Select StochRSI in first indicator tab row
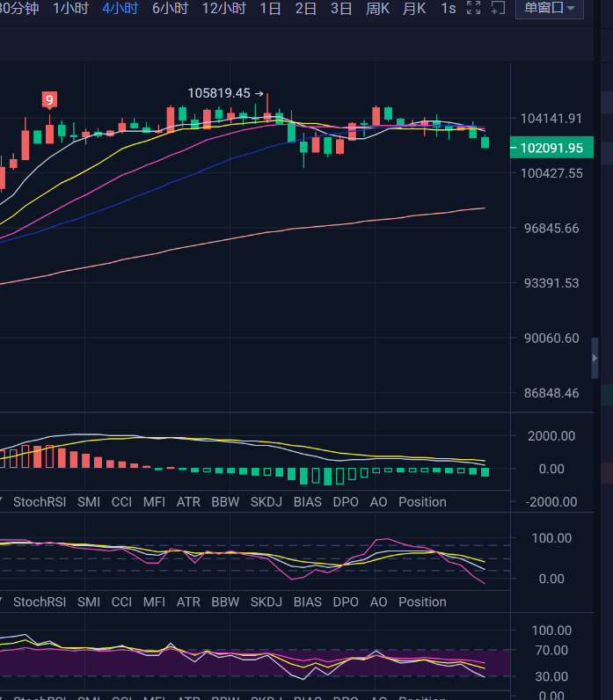This screenshot has width=613, height=700. click(x=40, y=502)
